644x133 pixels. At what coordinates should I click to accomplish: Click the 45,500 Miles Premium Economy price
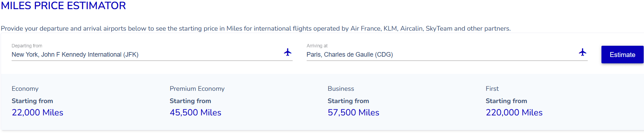coord(195,113)
